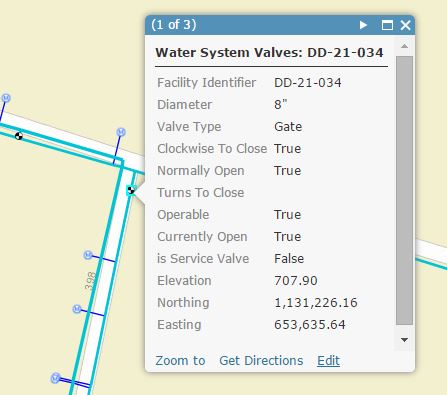Image resolution: width=447 pixels, height=395 pixels.
Task: Click the meter symbol beside label 398
Action: tap(88, 255)
